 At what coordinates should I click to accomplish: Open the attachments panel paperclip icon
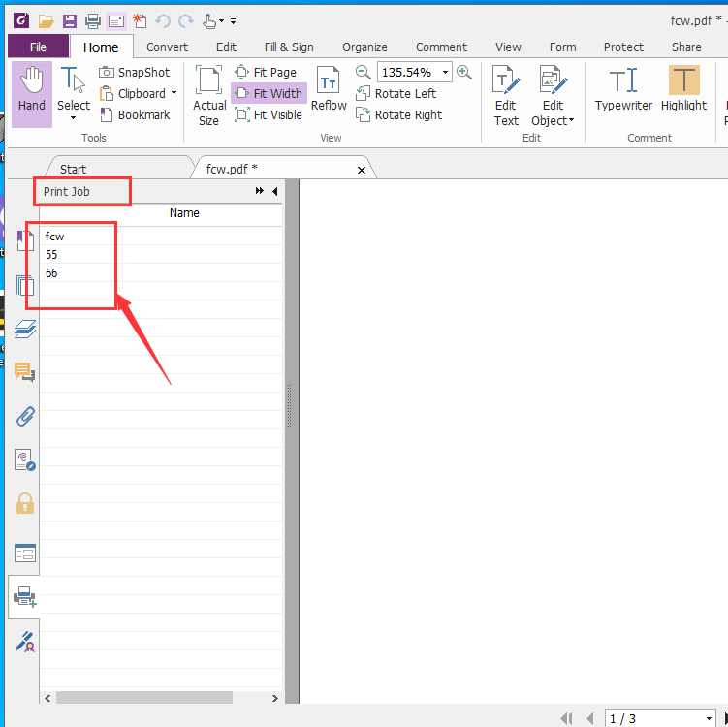tap(25, 416)
